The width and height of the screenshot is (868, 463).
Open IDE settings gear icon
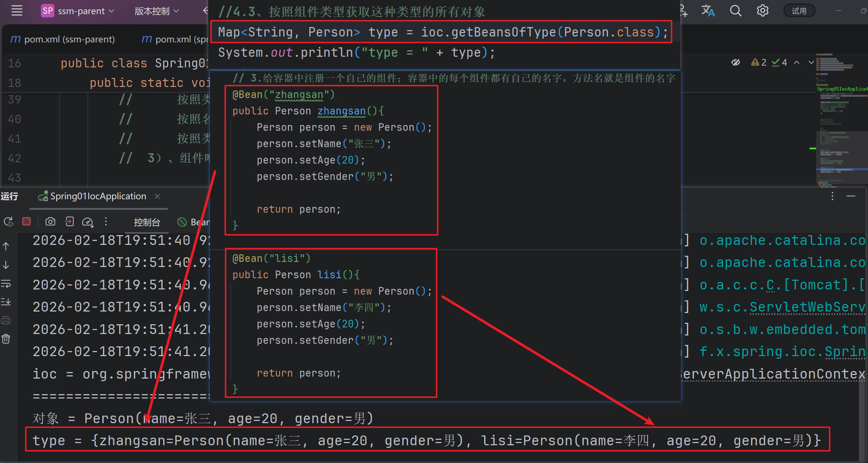point(762,11)
